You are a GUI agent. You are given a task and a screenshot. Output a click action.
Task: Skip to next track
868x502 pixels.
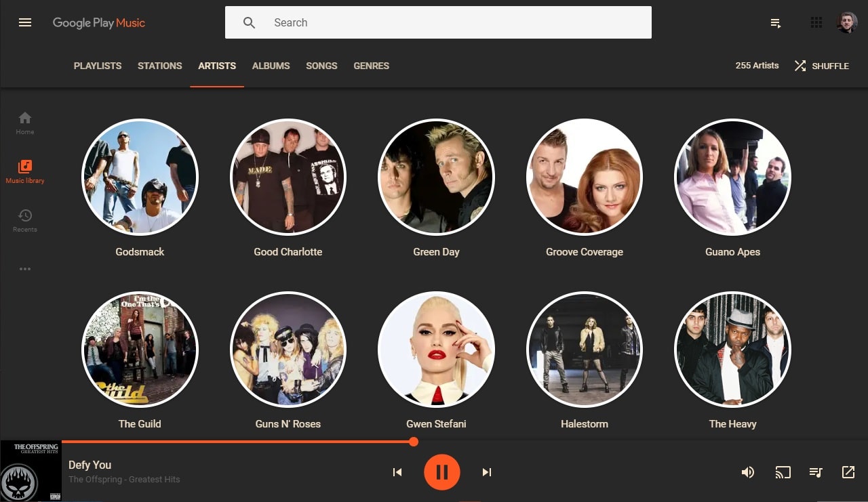click(486, 472)
